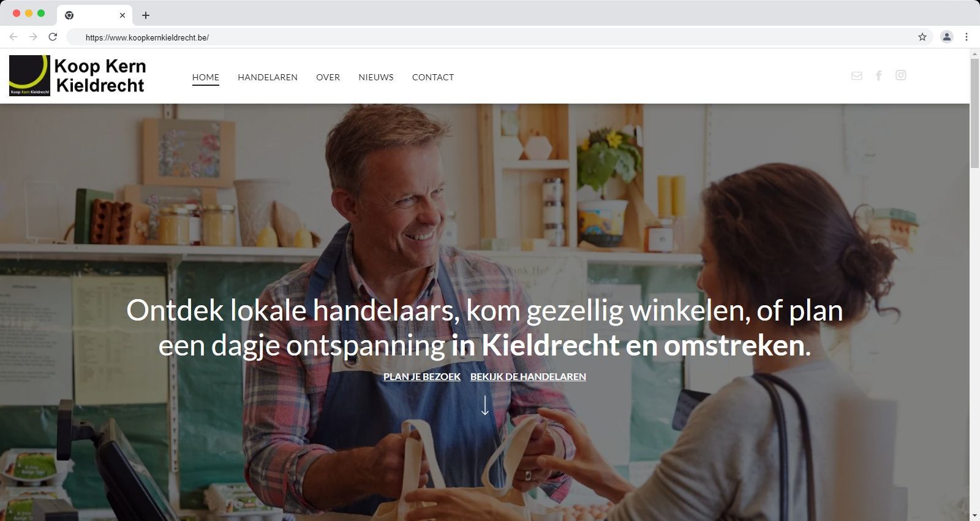This screenshot has height=521, width=980.
Task: Open the email envelope icon in header
Action: tap(857, 76)
